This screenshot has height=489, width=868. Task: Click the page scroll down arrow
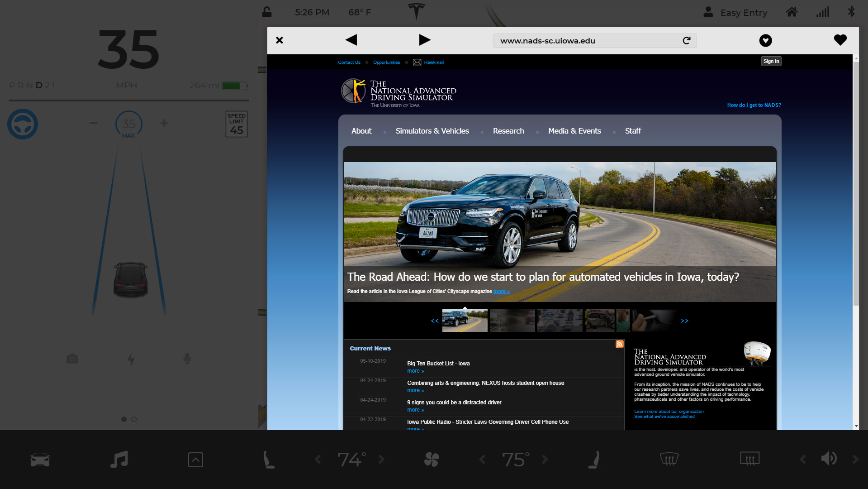point(856,426)
